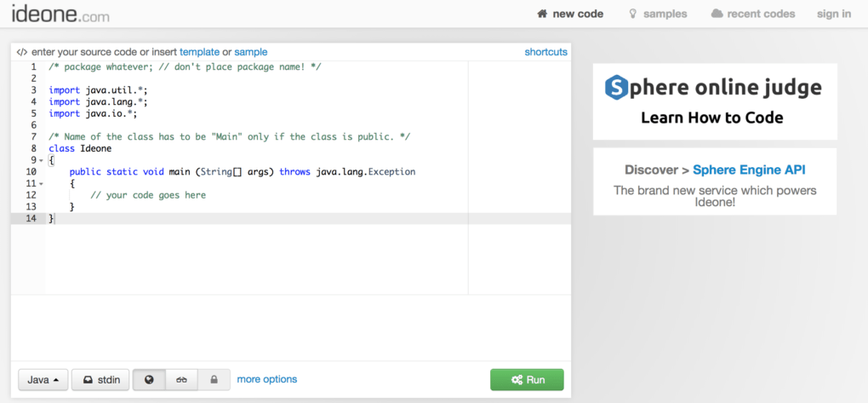Open the sign in menu item
The width and height of the screenshot is (868, 403).
[833, 14]
